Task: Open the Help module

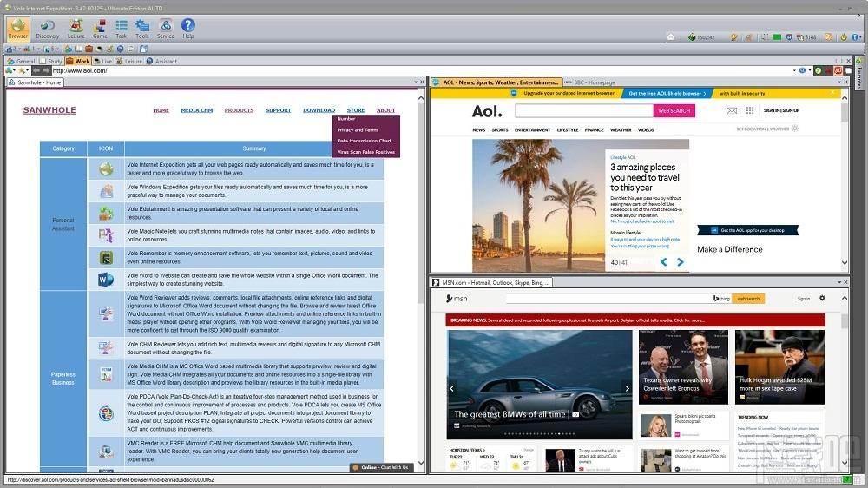Action: point(188,29)
